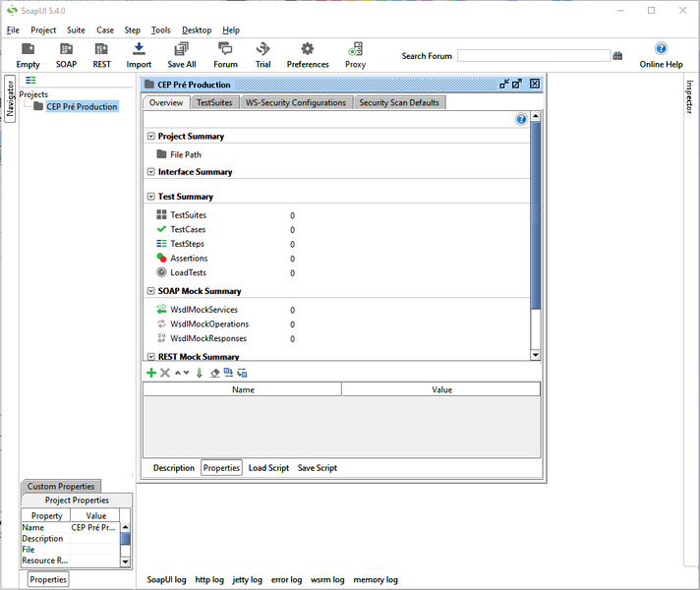The width and height of the screenshot is (700, 590).
Task: Open the memory log
Action: tap(376, 580)
